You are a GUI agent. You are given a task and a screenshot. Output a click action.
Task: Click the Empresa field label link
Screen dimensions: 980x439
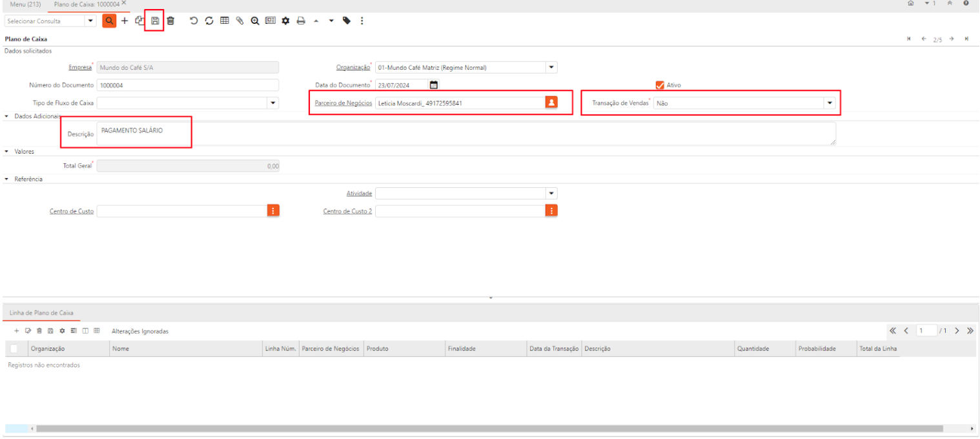coord(79,67)
